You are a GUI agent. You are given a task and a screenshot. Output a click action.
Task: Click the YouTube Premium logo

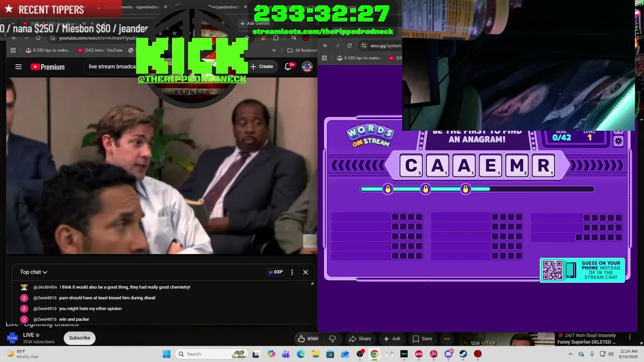pyautogui.click(x=47, y=67)
